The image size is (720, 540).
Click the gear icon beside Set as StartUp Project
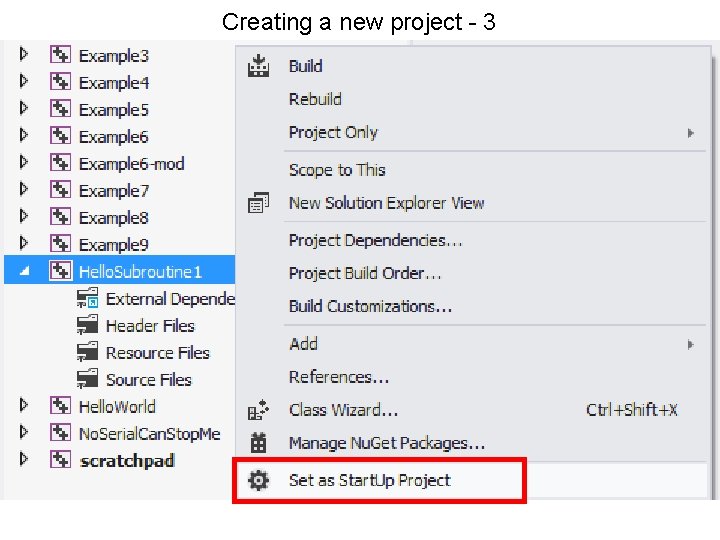[258, 480]
